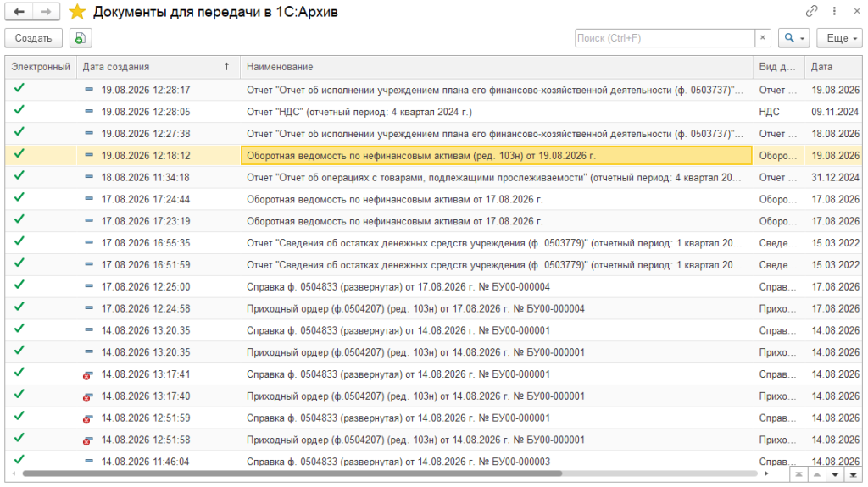Select the Отчет ф. 0503737 row created 12:28:17
Screen dimensions: 868x487
pos(433,91)
